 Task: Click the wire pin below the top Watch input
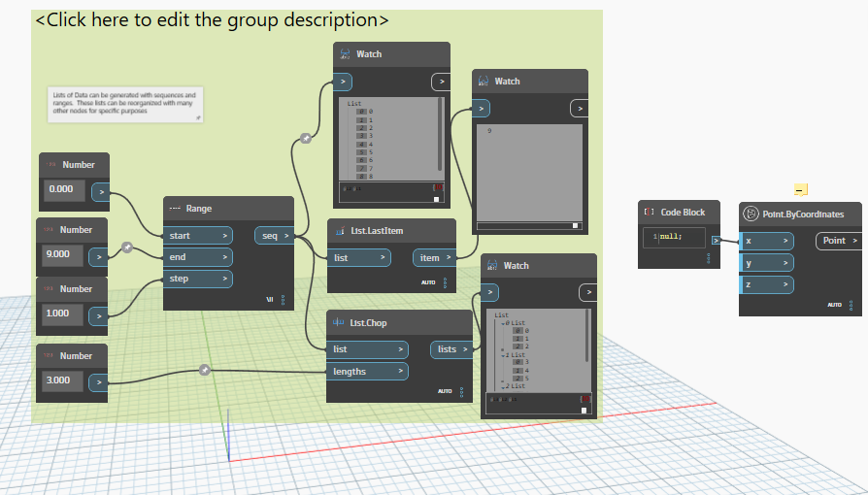[x=306, y=139]
